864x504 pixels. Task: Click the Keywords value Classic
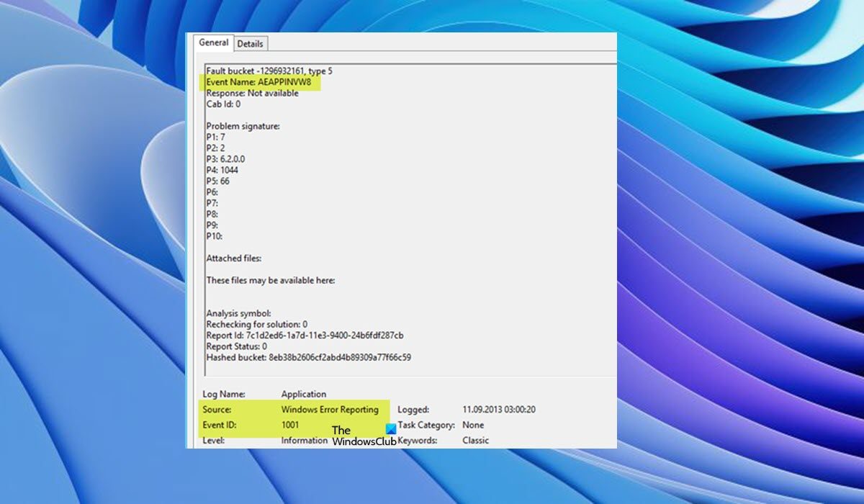475,440
